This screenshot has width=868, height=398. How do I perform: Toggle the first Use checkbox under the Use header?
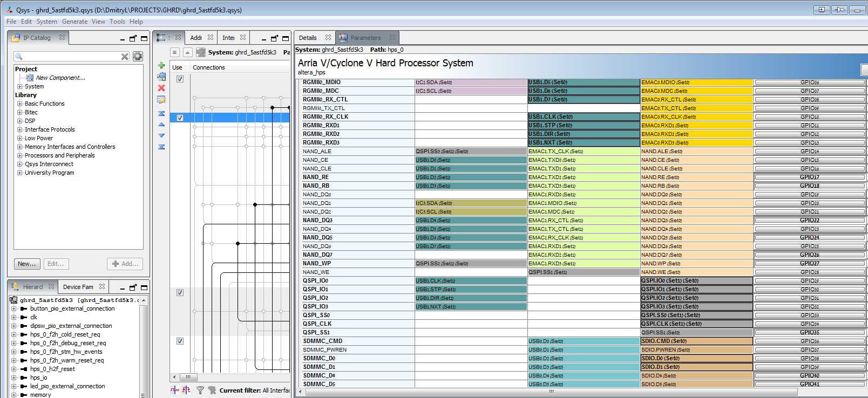tap(180, 79)
